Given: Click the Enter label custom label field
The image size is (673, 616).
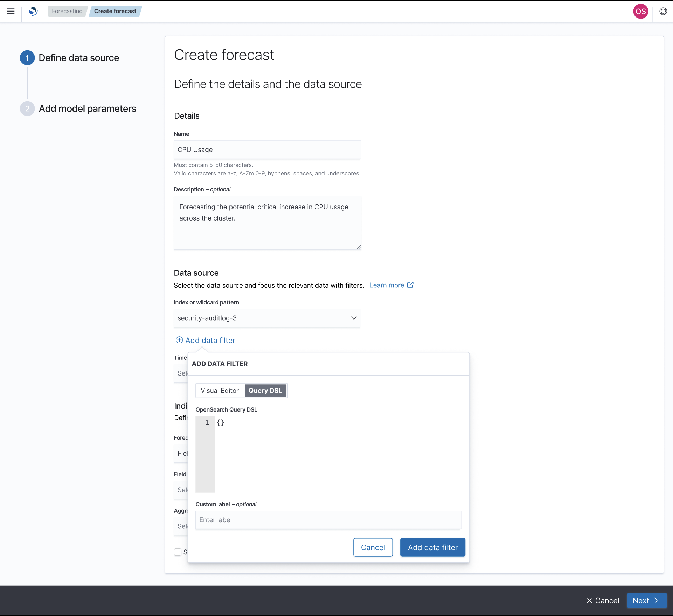Looking at the screenshot, I should click(x=328, y=520).
